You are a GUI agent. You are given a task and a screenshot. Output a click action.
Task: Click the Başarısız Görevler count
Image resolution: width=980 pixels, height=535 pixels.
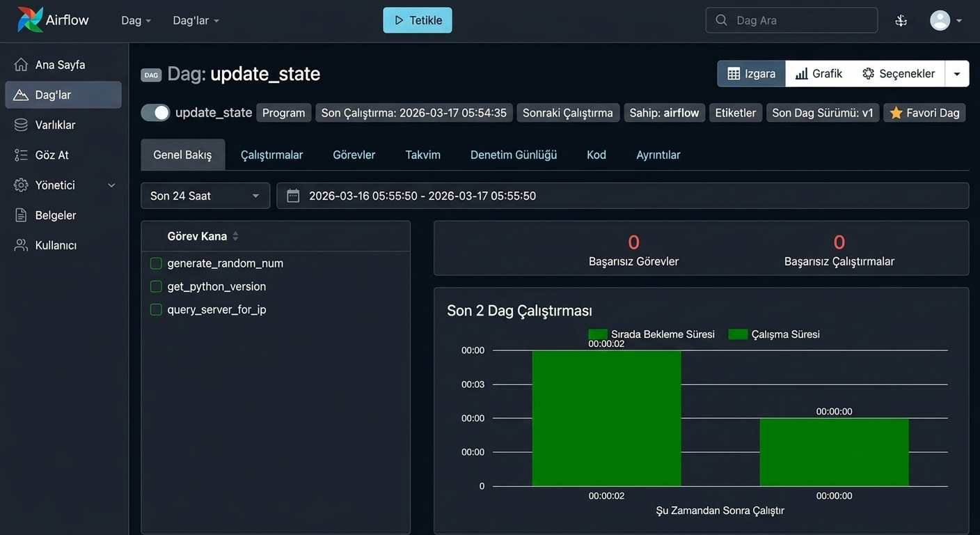[633, 242]
